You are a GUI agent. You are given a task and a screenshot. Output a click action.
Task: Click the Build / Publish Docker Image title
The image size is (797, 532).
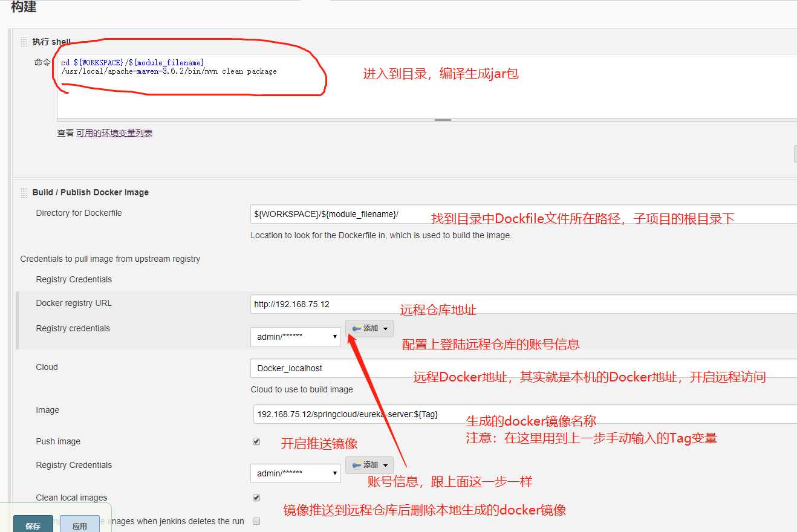click(x=91, y=192)
